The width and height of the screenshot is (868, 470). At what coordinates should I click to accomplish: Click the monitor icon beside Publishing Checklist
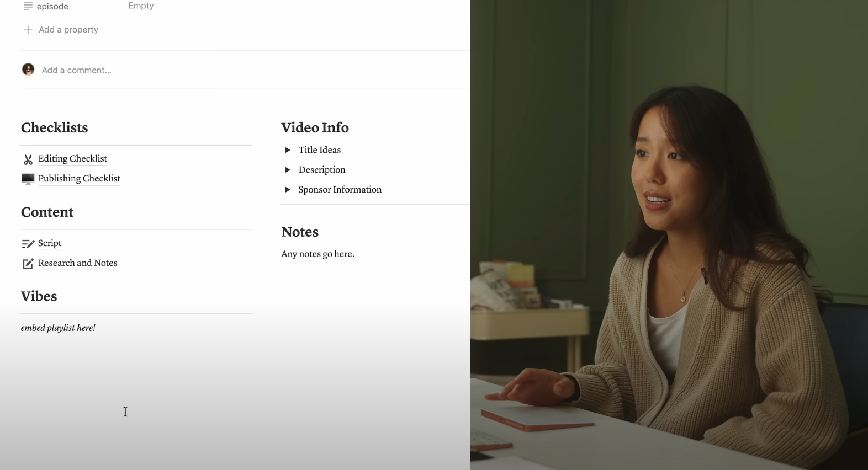click(x=28, y=179)
